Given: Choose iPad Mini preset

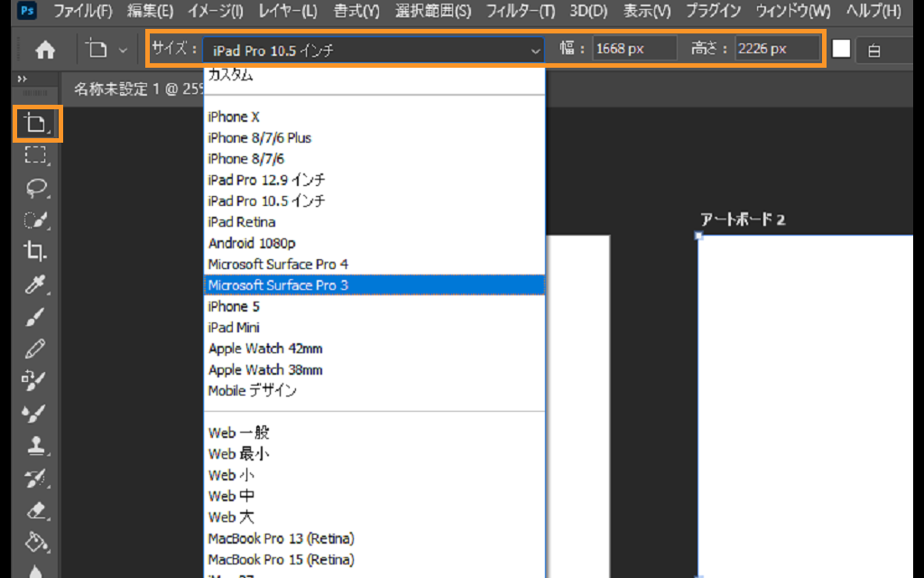Looking at the screenshot, I should (x=374, y=327).
